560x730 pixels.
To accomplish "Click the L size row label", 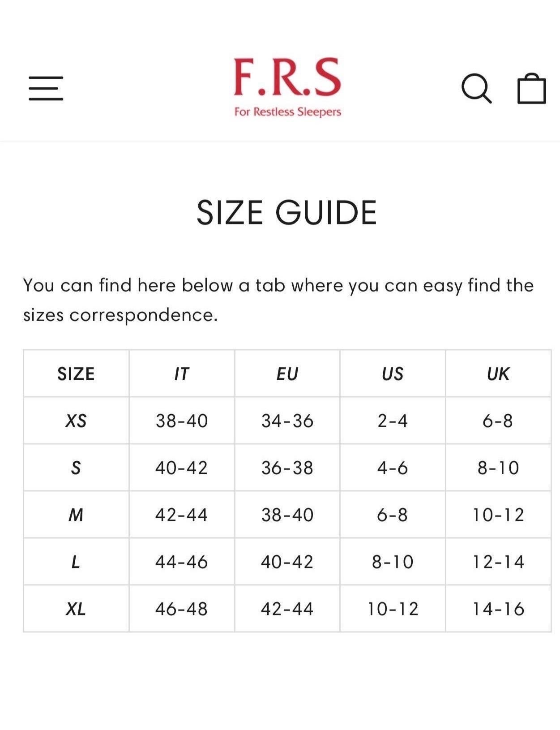I will (76, 562).
